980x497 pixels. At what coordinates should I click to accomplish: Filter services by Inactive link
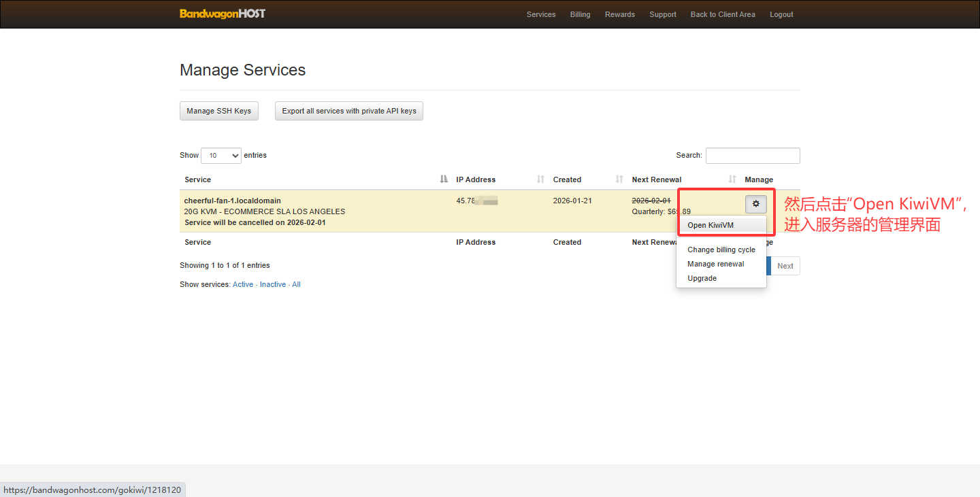click(x=272, y=284)
